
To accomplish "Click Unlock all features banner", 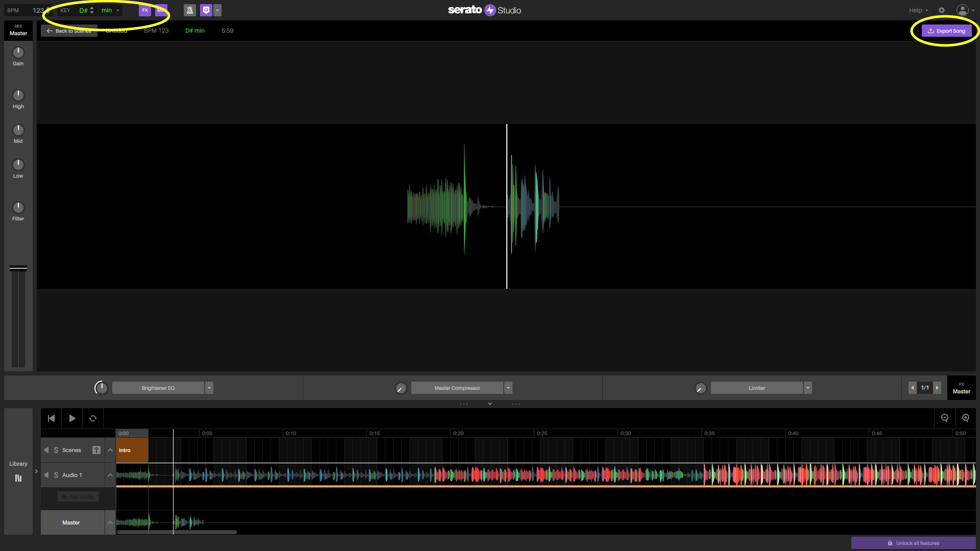I will click(913, 543).
